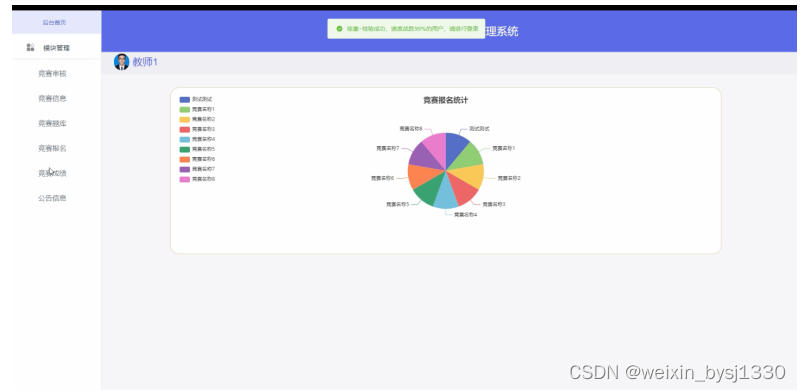Click the 竞赛名称7 label beside the pie
The width and height of the screenshot is (801, 392).
(388, 148)
